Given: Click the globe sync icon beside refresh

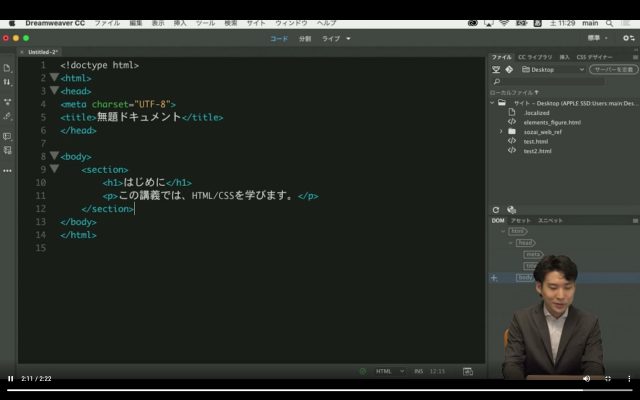Looking at the screenshot, I should click(x=511, y=210).
